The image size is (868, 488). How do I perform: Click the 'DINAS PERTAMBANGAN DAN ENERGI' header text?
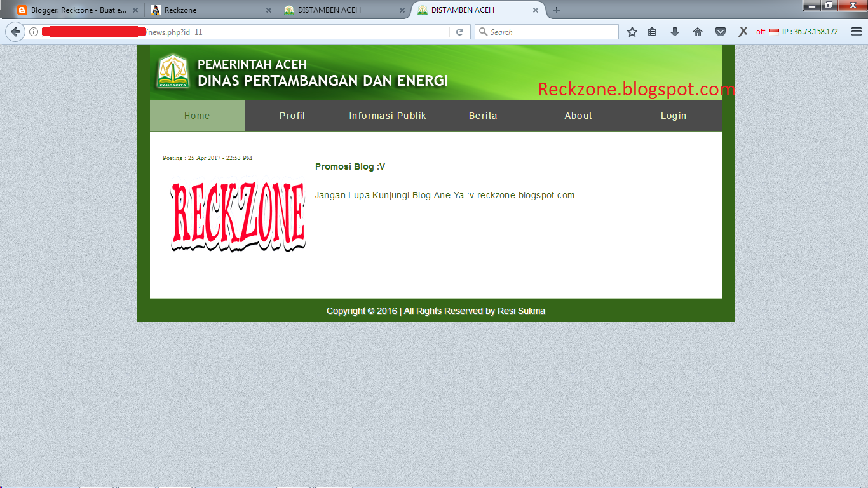(323, 81)
